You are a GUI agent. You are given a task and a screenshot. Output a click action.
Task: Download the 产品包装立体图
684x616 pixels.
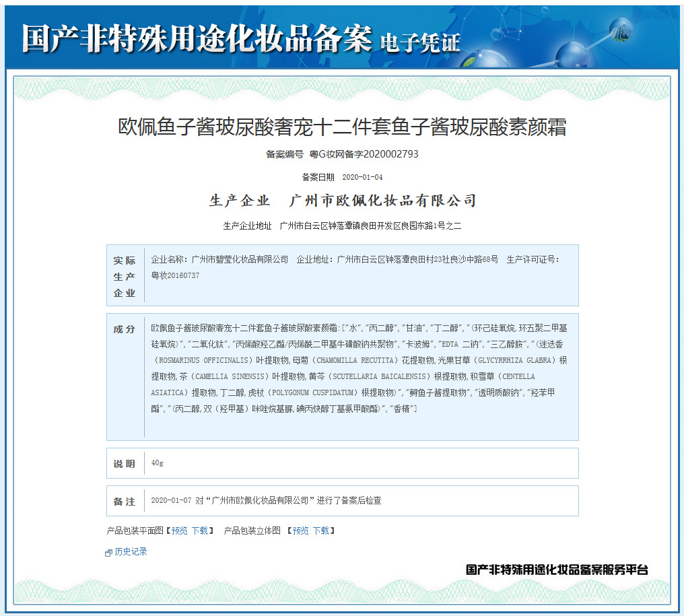(320, 531)
